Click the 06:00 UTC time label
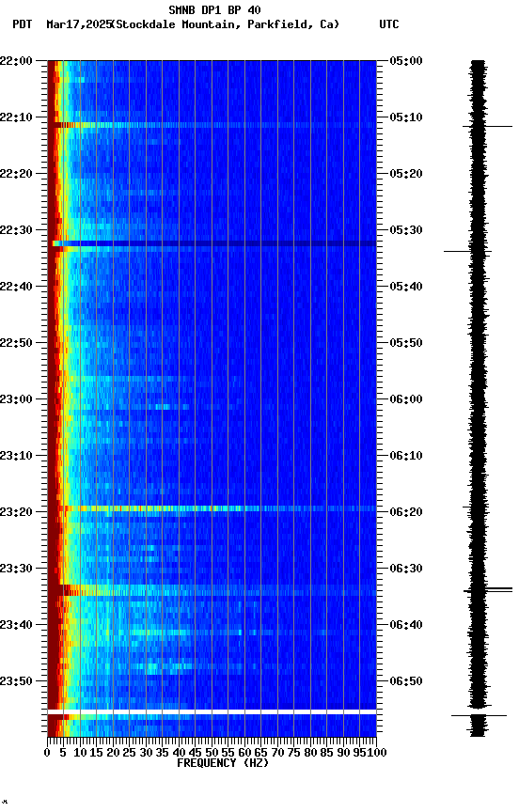 coord(405,399)
